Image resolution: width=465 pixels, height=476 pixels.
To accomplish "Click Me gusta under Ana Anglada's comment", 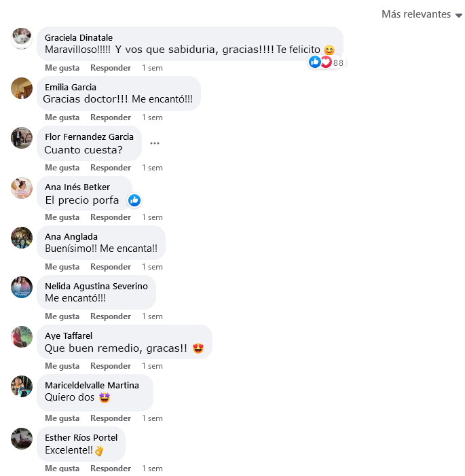I will pyautogui.click(x=62, y=267).
